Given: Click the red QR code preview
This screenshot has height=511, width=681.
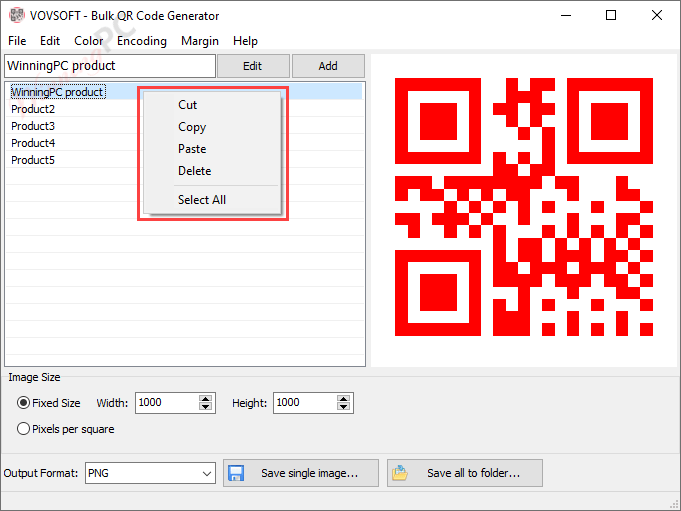Looking at the screenshot, I should 524,207.
